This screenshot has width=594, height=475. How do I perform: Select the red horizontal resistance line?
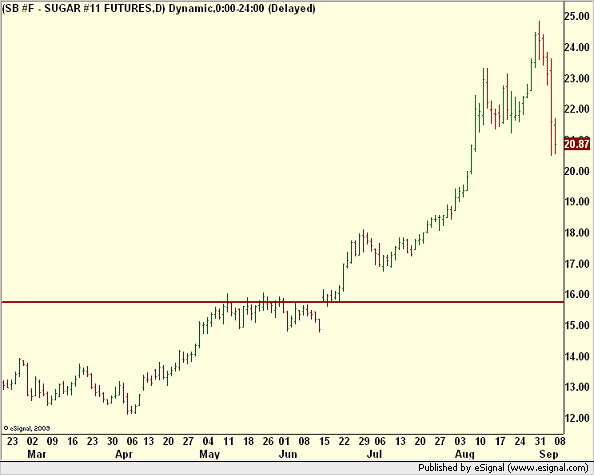(283, 302)
